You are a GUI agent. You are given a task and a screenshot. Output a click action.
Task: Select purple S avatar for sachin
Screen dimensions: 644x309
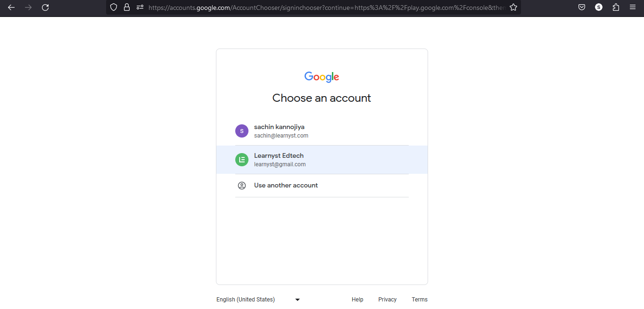(x=242, y=131)
